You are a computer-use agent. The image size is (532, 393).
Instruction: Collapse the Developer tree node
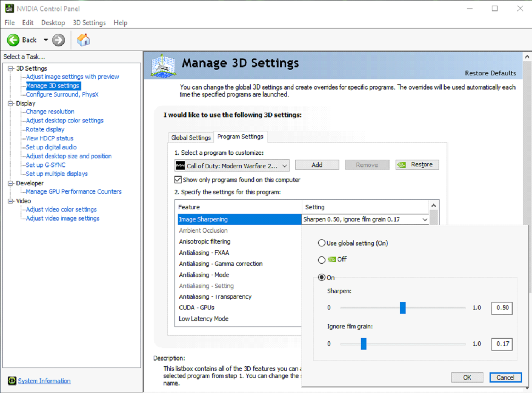[10, 183]
